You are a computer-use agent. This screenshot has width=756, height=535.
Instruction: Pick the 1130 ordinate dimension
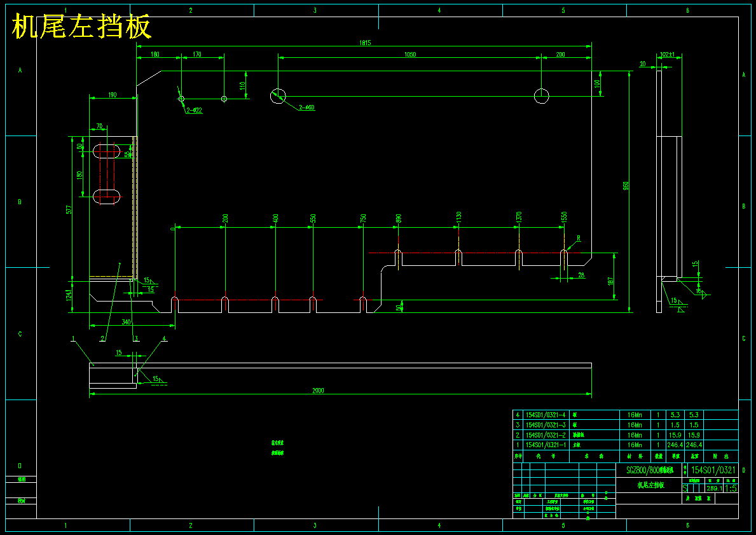(x=458, y=216)
